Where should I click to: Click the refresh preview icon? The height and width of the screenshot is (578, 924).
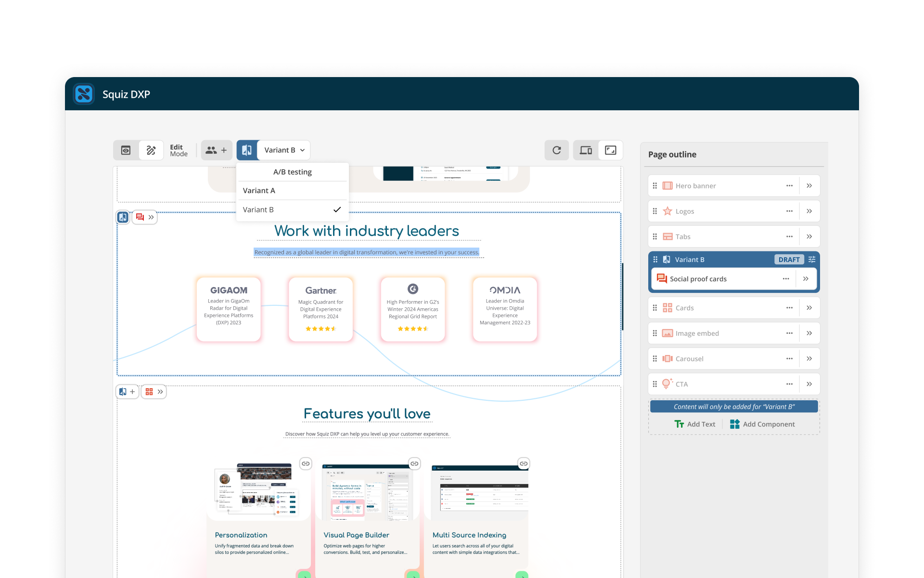click(x=556, y=150)
